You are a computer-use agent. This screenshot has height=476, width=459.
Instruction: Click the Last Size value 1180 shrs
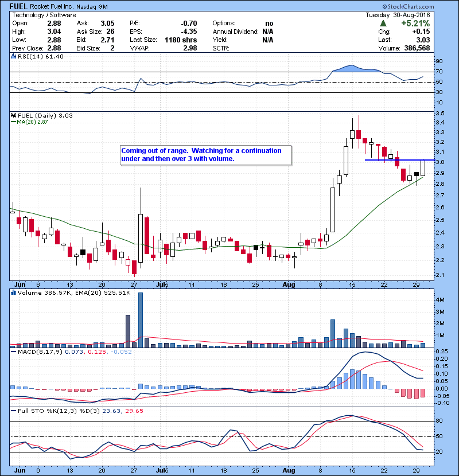pos(181,40)
